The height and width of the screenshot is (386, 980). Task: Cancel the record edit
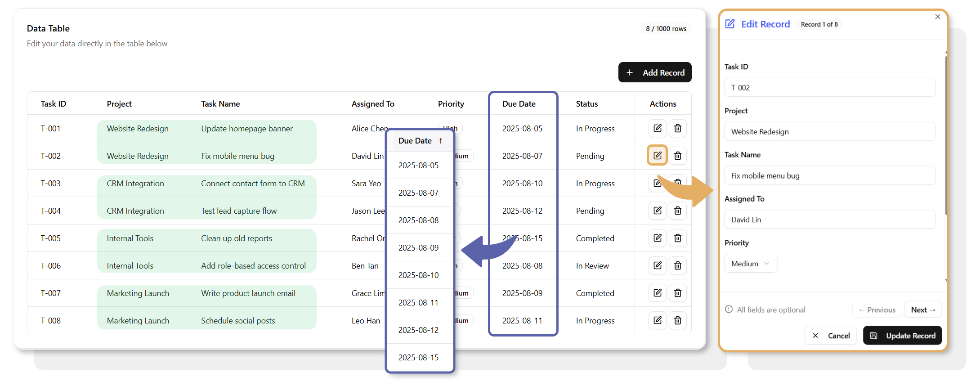click(831, 336)
